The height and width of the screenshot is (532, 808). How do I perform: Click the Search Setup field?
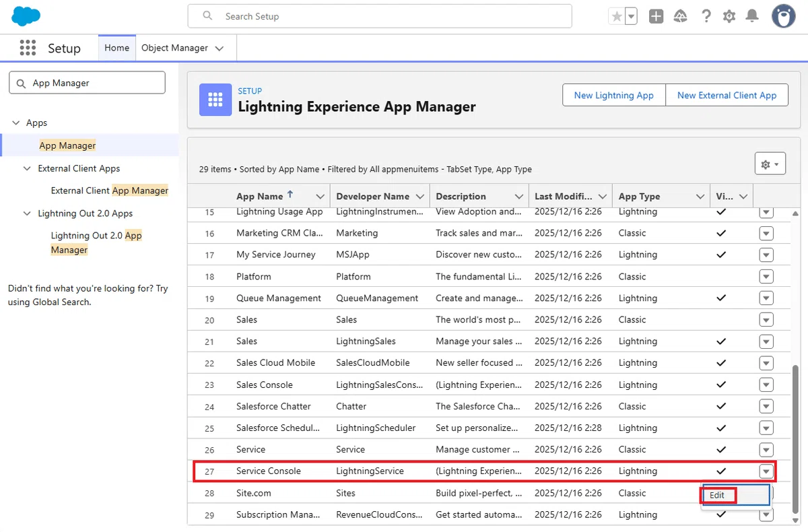pyautogui.click(x=380, y=16)
